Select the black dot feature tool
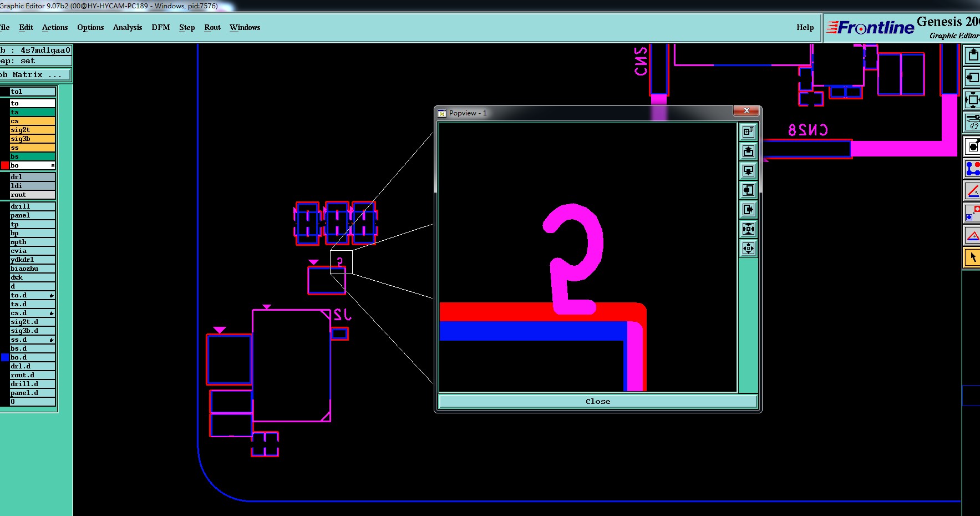The height and width of the screenshot is (516, 980). [973, 146]
